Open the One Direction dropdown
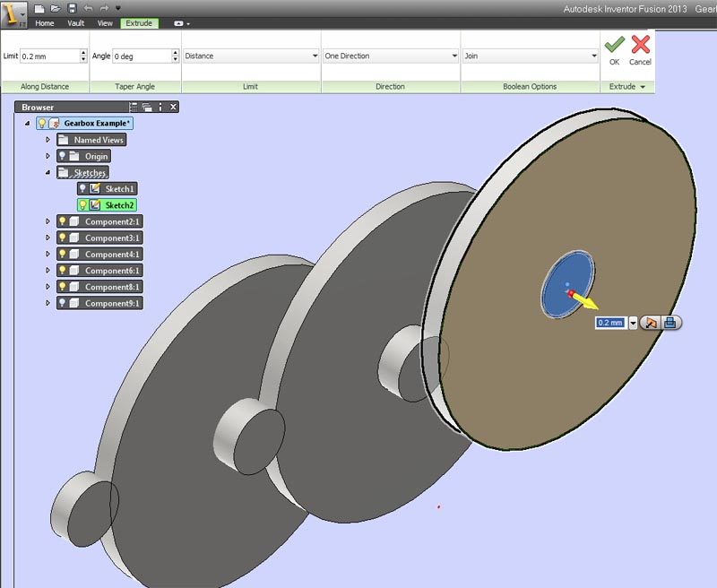This screenshot has height=588, width=717. tap(391, 56)
